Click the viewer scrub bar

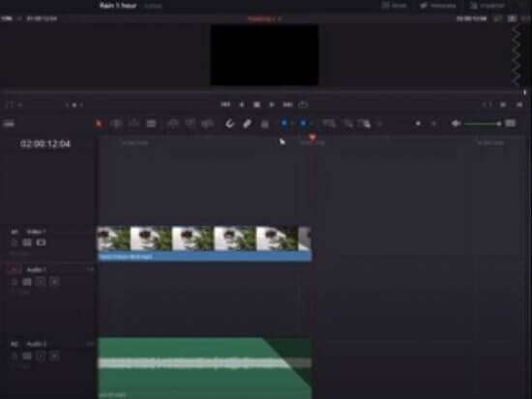pyautogui.click(x=263, y=92)
